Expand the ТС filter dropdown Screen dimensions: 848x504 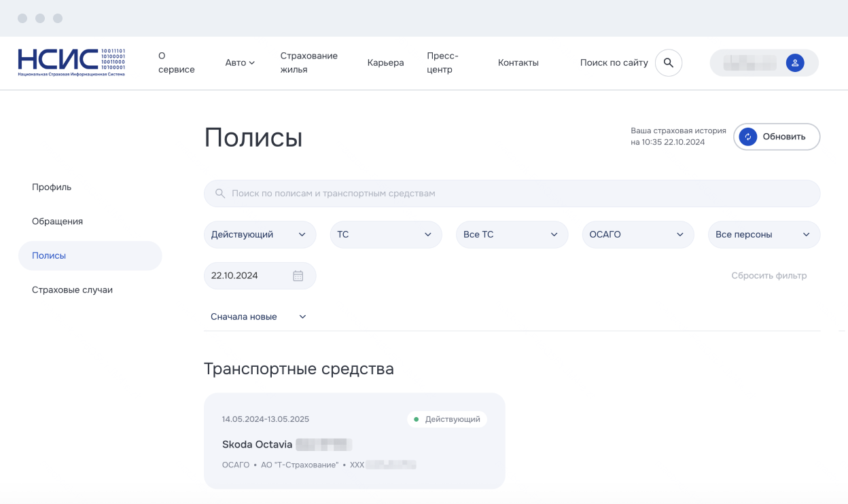coord(385,234)
